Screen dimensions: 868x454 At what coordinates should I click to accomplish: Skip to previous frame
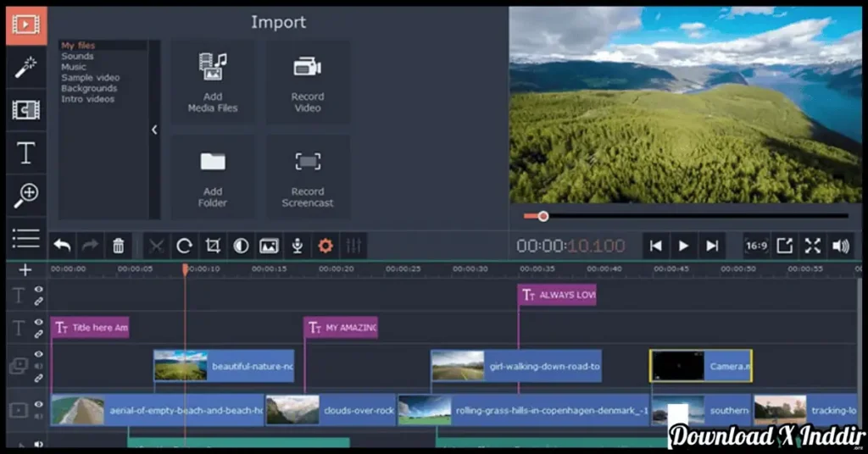tap(655, 246)
